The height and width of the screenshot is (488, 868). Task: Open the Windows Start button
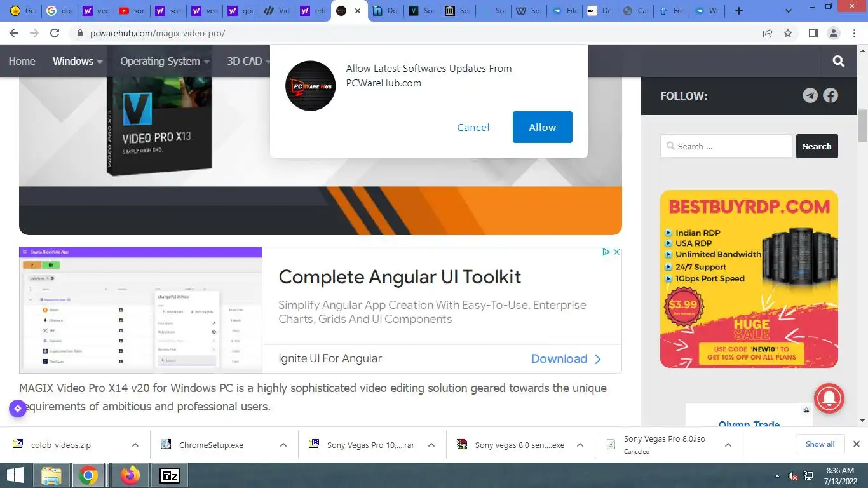tap(15, 475)
